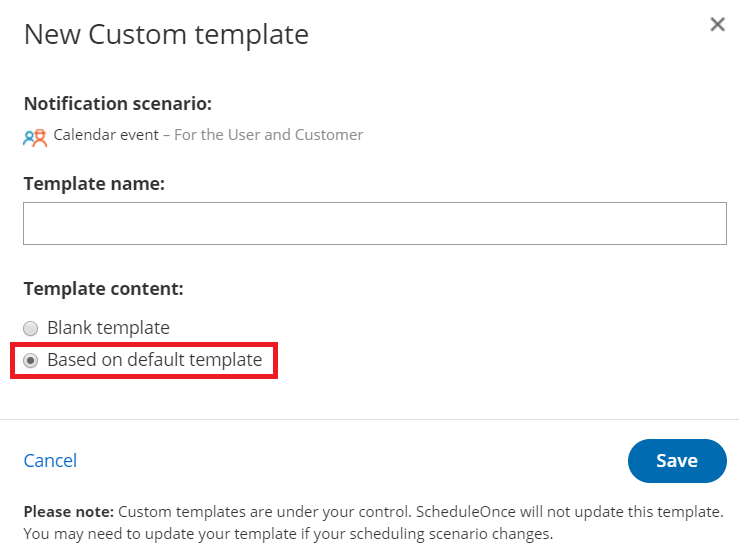Click the User and Customer people icon
The image size is (739, 558).
tap(35, 137)
